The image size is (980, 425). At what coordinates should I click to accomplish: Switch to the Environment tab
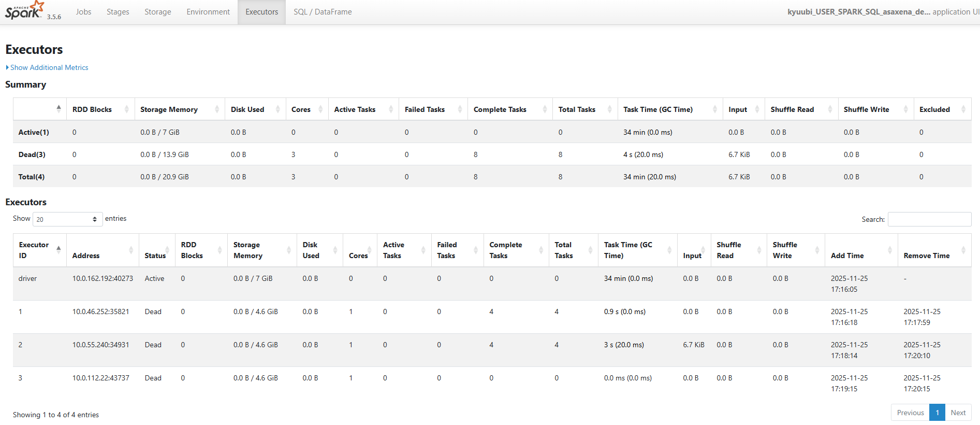tap(208, 12)
